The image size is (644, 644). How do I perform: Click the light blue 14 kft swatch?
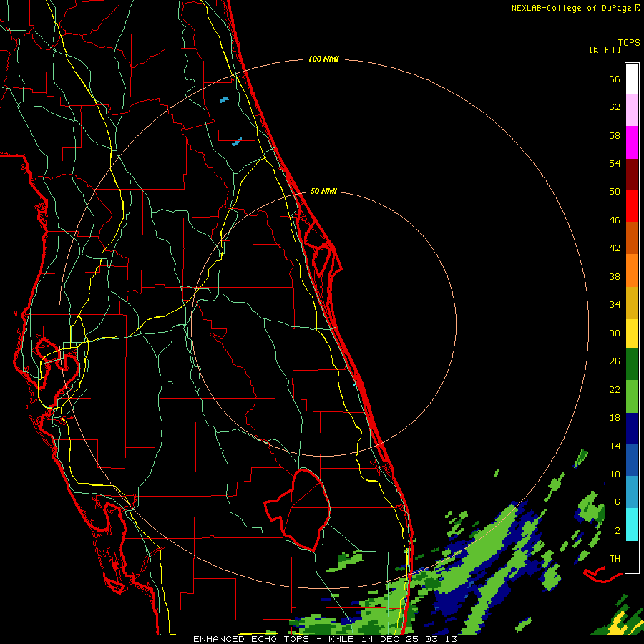632,492
